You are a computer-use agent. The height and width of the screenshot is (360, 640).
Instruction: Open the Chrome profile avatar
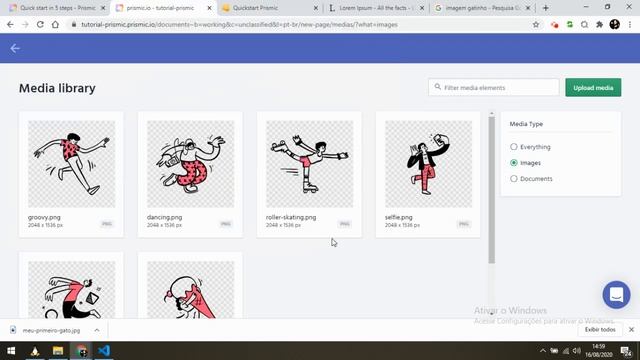point(615,24)
